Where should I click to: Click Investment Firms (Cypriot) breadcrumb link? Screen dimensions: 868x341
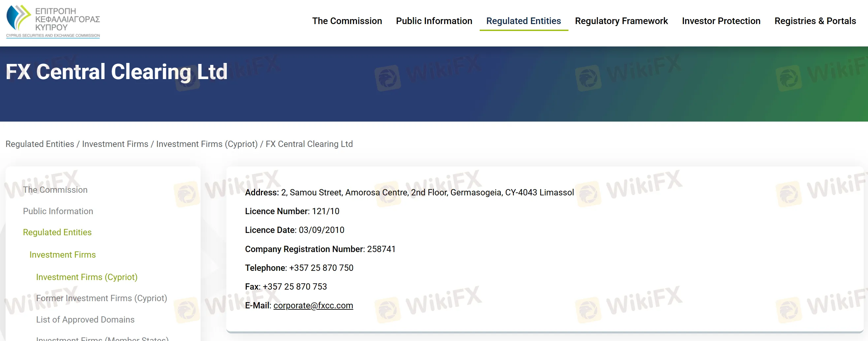[207, 144]
